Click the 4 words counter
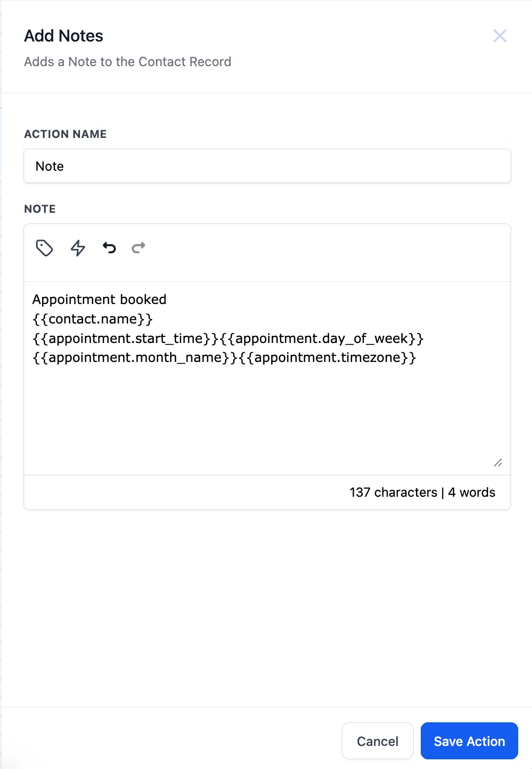 tap(472, 493)
